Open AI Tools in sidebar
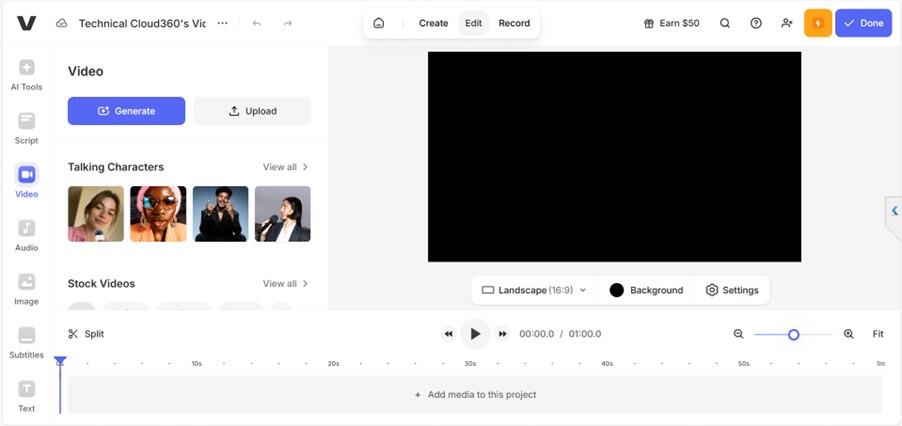Screen dimensions: 902x426 click(x=26, y=75)
